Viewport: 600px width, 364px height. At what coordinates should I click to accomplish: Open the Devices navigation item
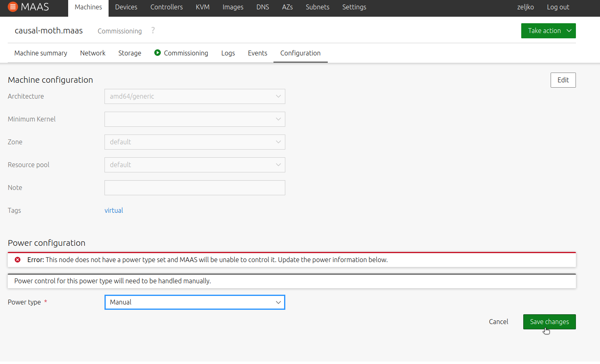126,7
